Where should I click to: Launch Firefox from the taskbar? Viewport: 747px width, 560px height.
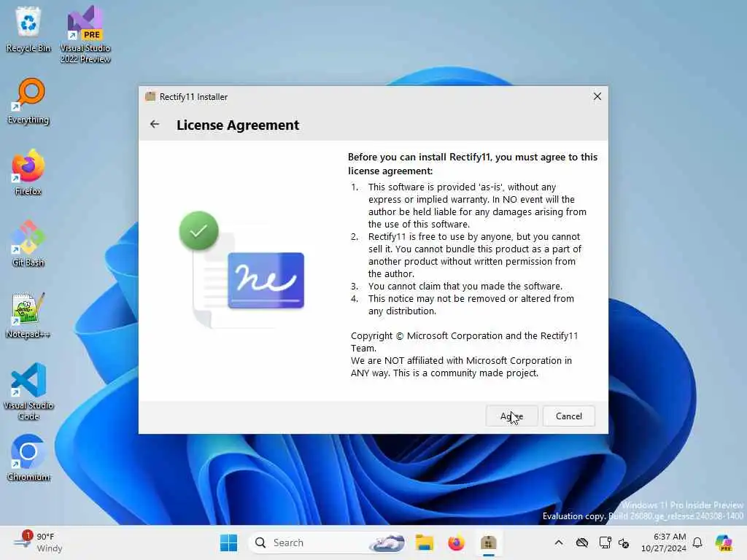click(x=456, y=542)
